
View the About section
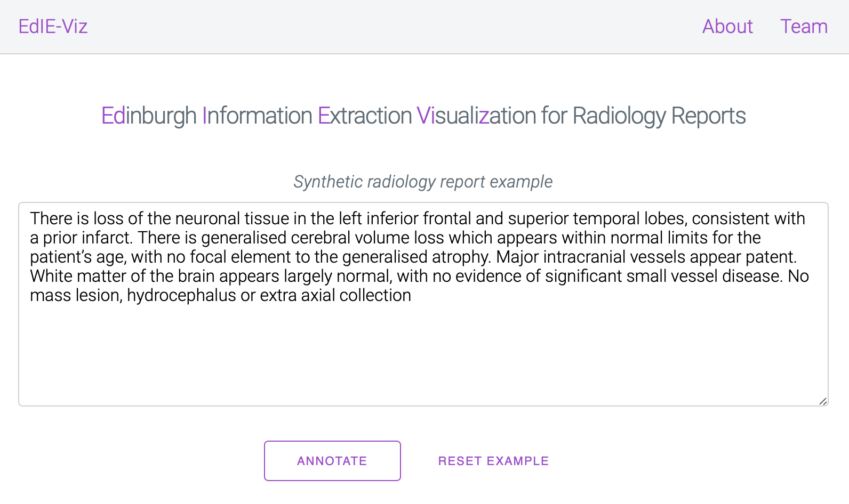[x=727, y=27]
